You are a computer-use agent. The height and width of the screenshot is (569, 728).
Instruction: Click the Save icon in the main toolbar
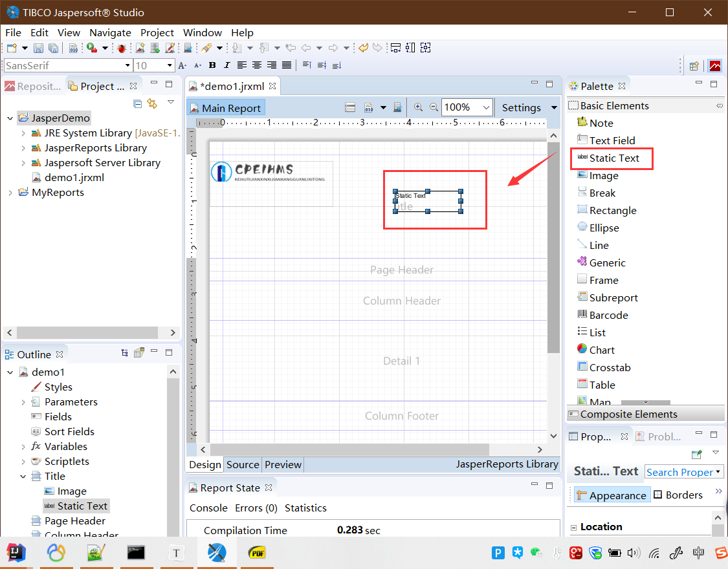click(38, 47)
